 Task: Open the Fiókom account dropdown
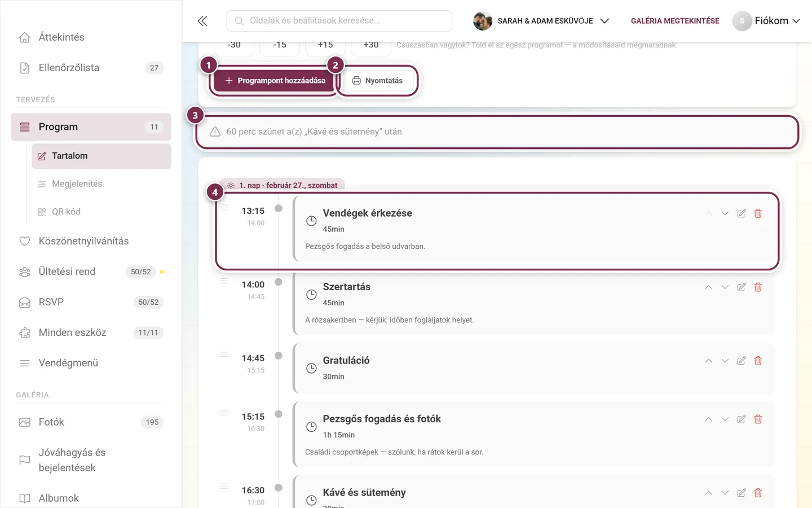[766, 21]
